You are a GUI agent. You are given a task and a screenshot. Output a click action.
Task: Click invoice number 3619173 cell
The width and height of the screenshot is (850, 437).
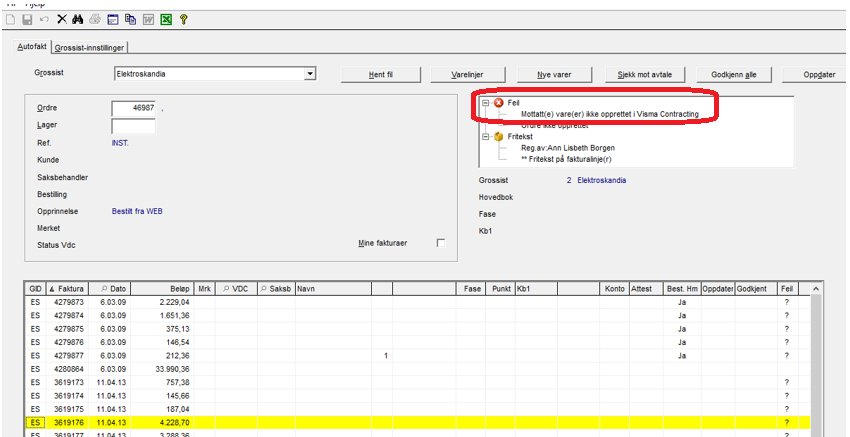[68, 382]
